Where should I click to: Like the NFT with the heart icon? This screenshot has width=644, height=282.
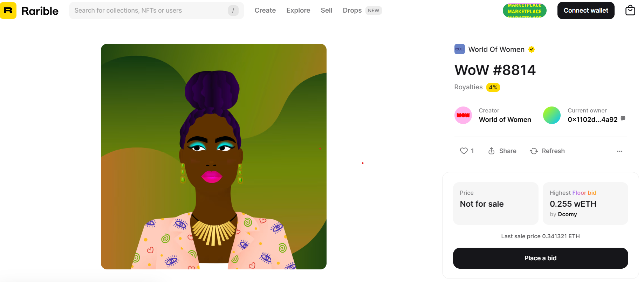click(464, 151)
